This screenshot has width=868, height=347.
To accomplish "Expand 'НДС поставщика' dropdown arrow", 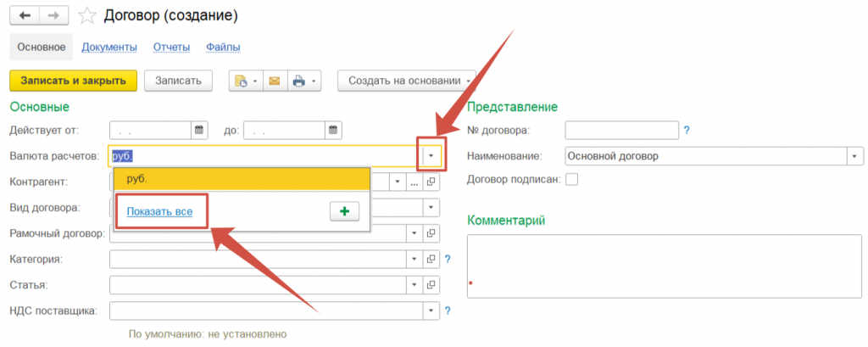I will tap(431, 311).
